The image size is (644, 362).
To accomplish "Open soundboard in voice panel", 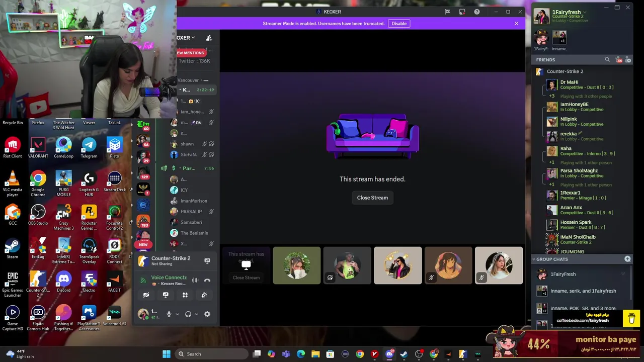I will pos(204,295).
